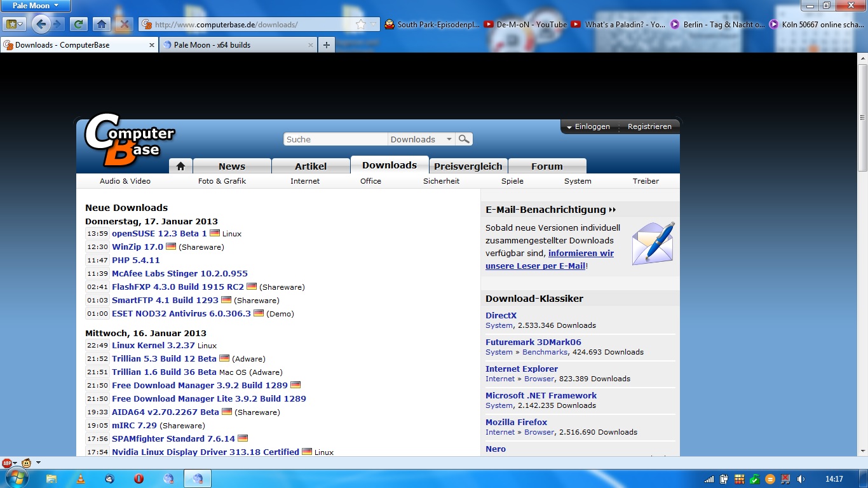Viewport: 868px width, 488px height.
Task: Launch VLC media player from taskbar
Action: [81, 478]
